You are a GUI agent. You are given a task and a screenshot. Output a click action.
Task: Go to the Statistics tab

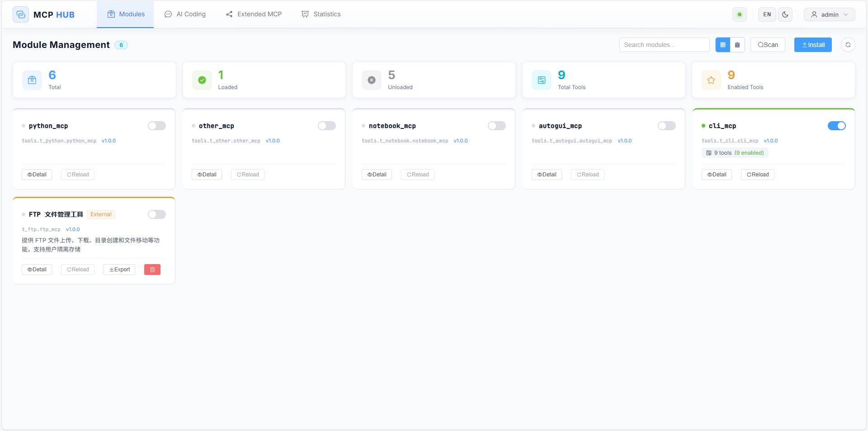(321, 14)
